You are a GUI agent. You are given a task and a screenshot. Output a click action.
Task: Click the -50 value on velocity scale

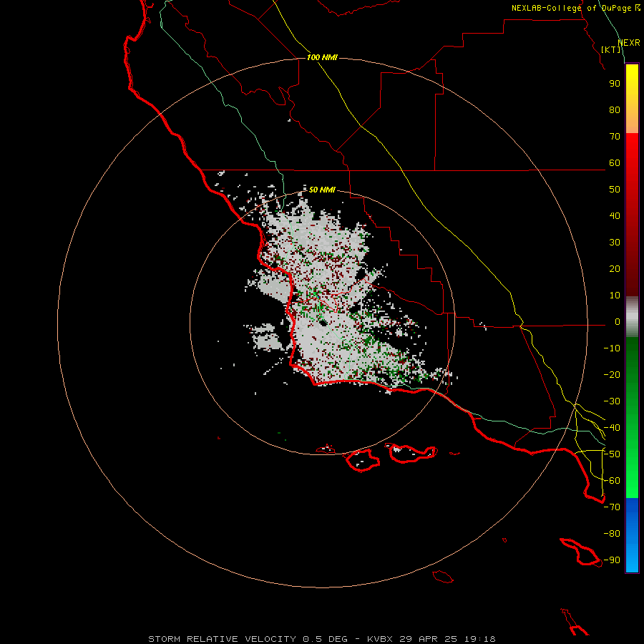click(612, 454)
